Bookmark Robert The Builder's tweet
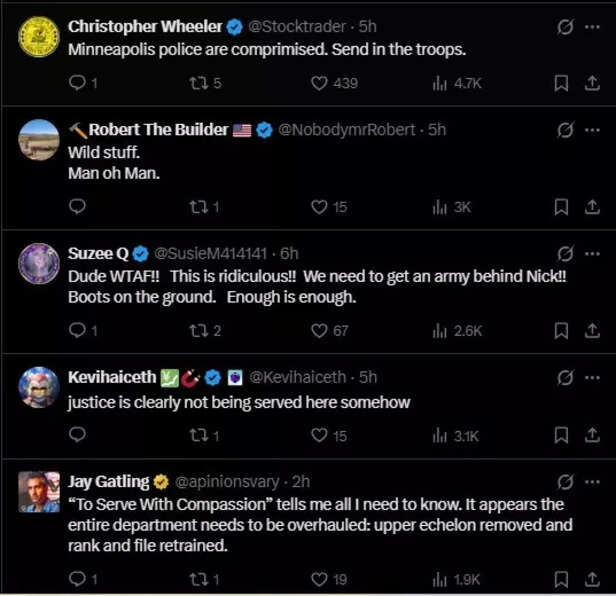This screenshot has width=616, height=596. click(561, 207)
